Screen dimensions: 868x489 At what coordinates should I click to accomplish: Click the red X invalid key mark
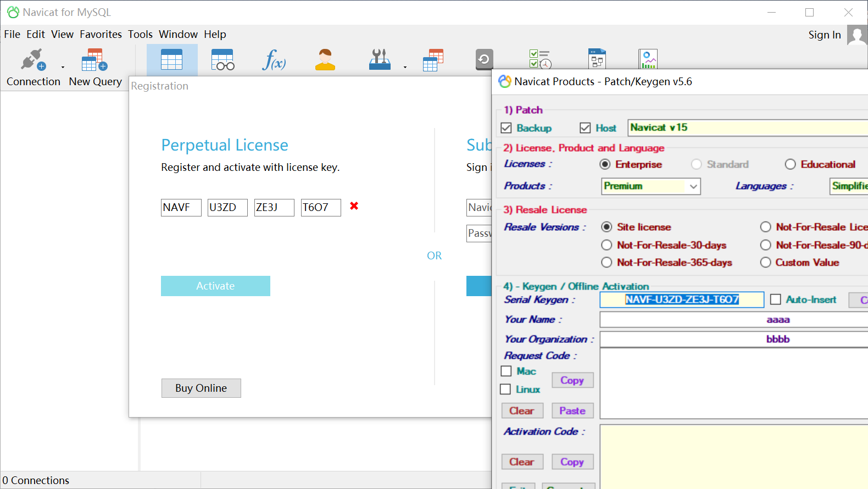[x=354, y=206]
